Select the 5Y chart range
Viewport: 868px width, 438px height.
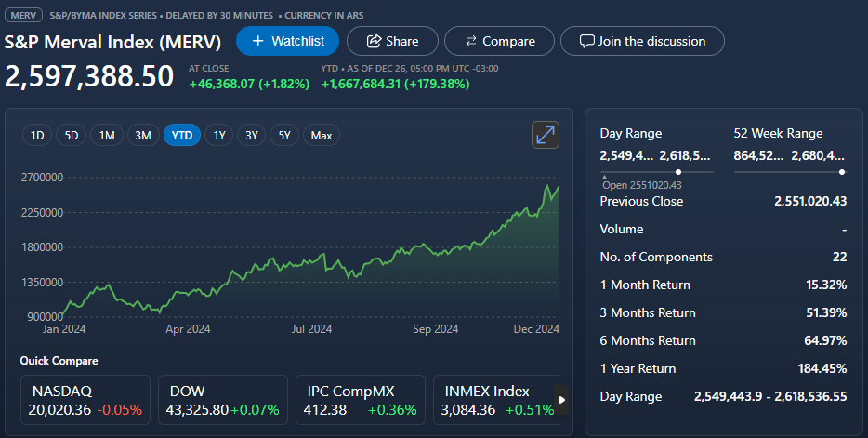click(285, 136)
